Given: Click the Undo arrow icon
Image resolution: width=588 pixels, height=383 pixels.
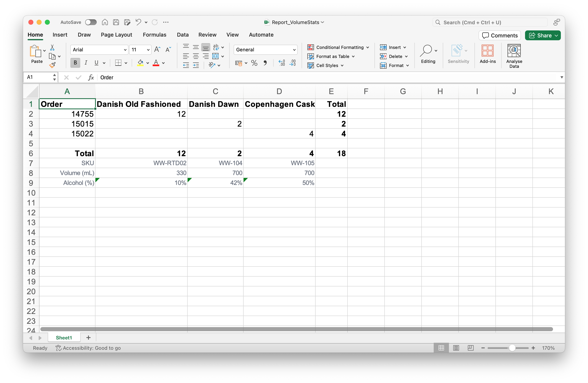Looking at the screenshot, I should (138, 22).
